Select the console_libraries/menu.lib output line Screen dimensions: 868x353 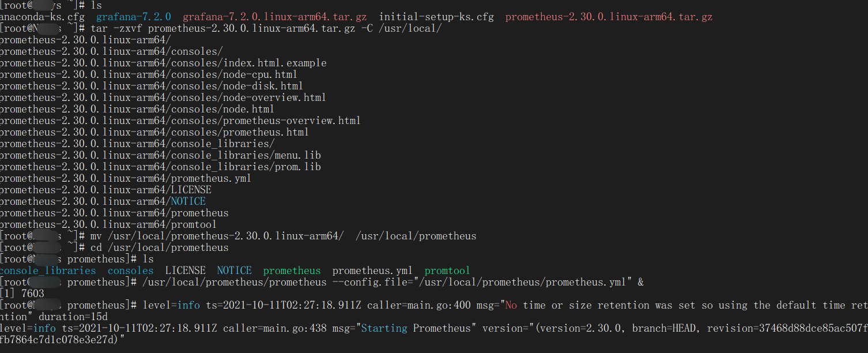coord(160,155)
